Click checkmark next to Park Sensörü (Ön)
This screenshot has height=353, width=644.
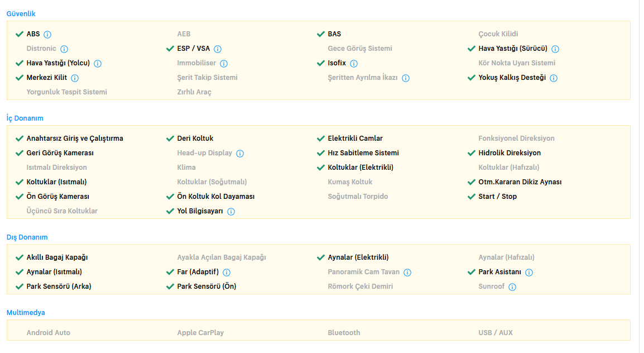pyautogui.click(x=170, y=287)
